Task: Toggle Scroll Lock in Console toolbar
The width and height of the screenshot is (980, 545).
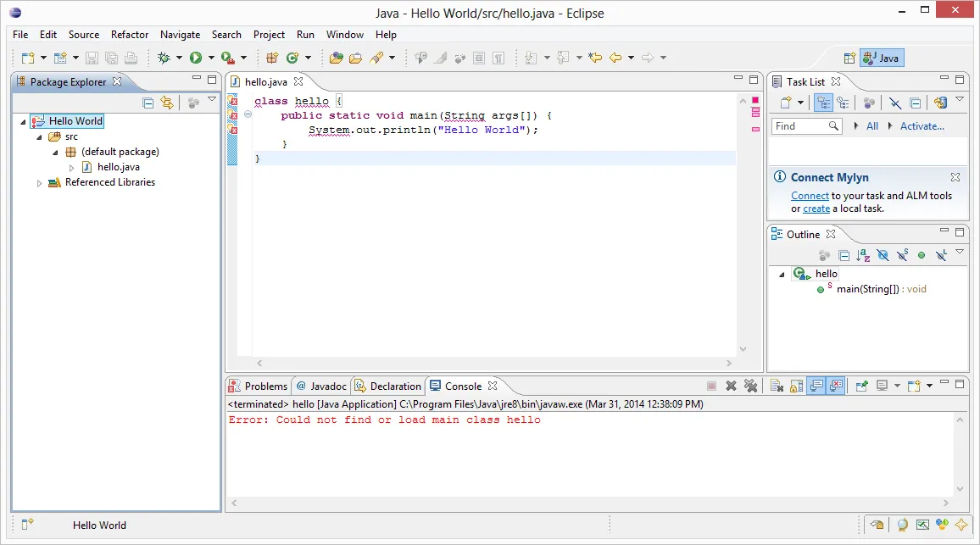Action: pyautogui.click(x=796, y=386)
